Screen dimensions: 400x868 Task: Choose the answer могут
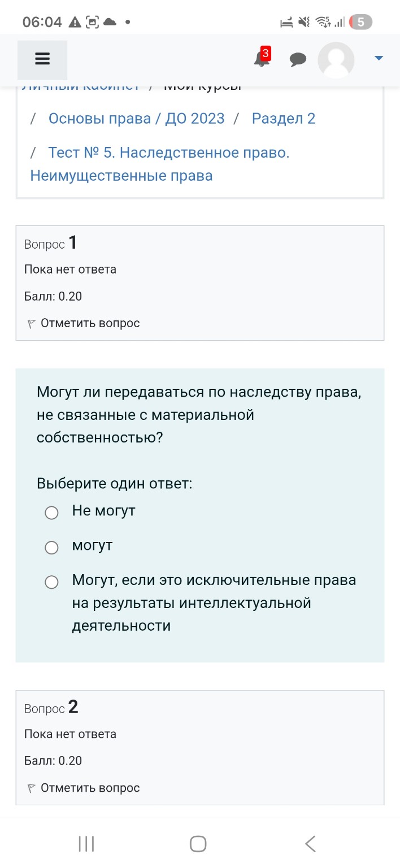(51, 547)
